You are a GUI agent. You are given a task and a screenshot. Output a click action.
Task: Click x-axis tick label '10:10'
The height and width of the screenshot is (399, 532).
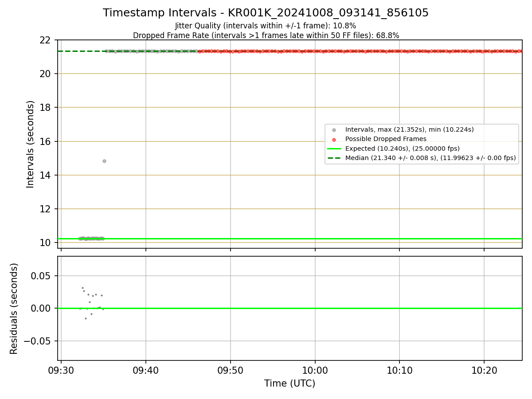tap(399, 370)
